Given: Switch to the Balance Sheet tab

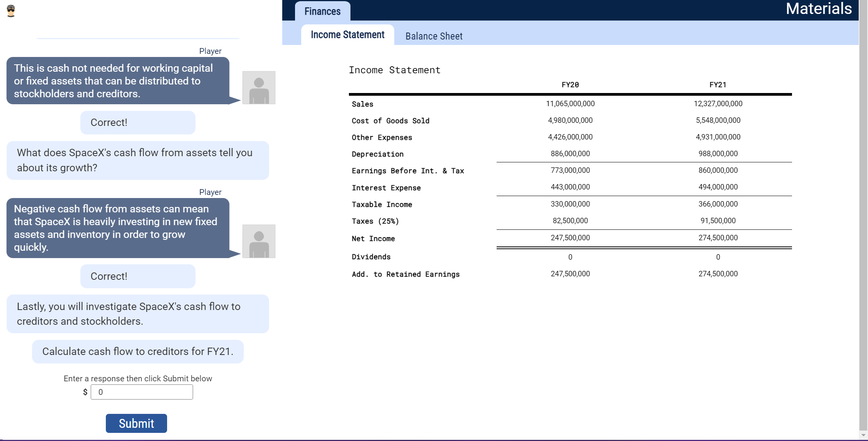Looking at the screenshot, I should tap(433, 36).
